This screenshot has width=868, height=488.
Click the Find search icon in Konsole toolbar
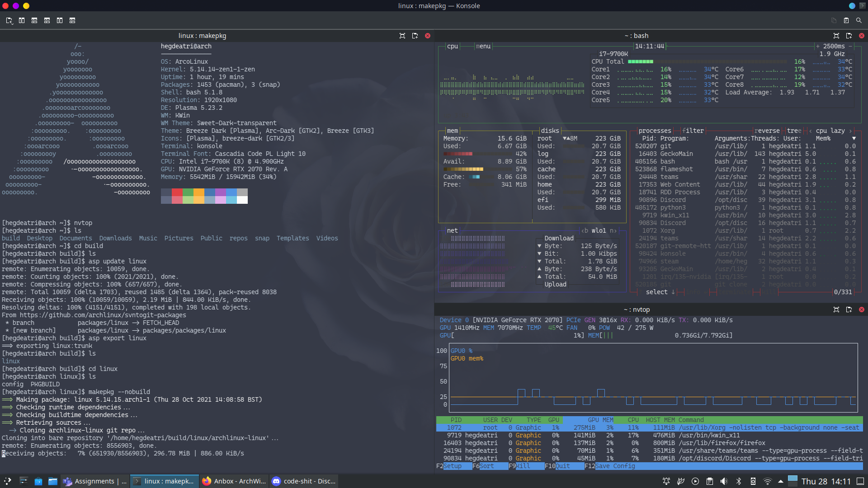click(x=859, y=20)
